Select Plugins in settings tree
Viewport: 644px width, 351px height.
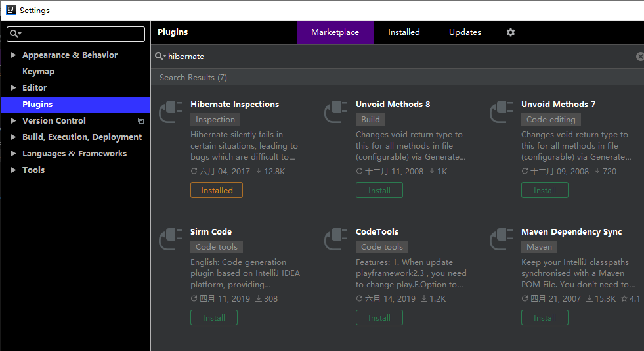pyautogui.click(x=76, y=105)
